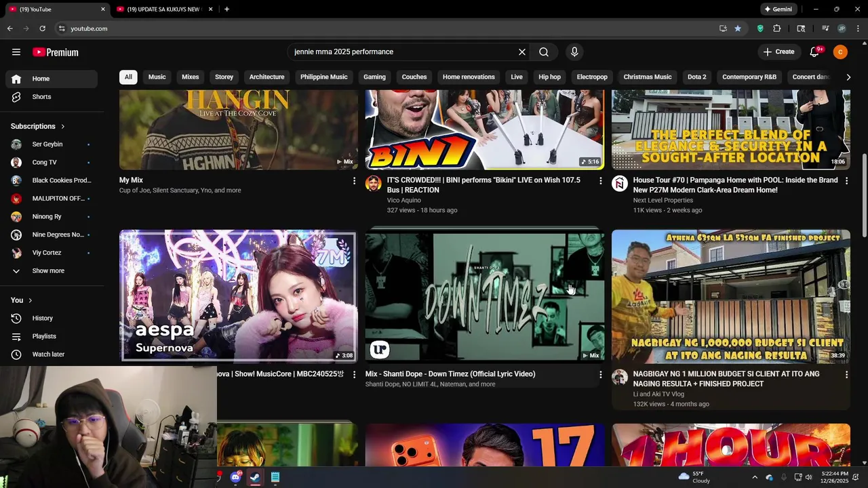
Task: Expand the You section
Action: pyautogui.click(x=22, y=300)
